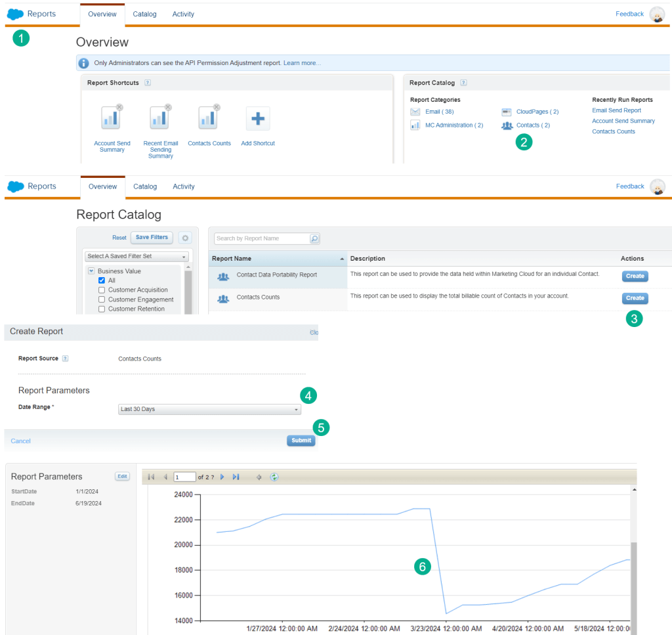Open the Activity tab in top bar

[x=183, y=14]
